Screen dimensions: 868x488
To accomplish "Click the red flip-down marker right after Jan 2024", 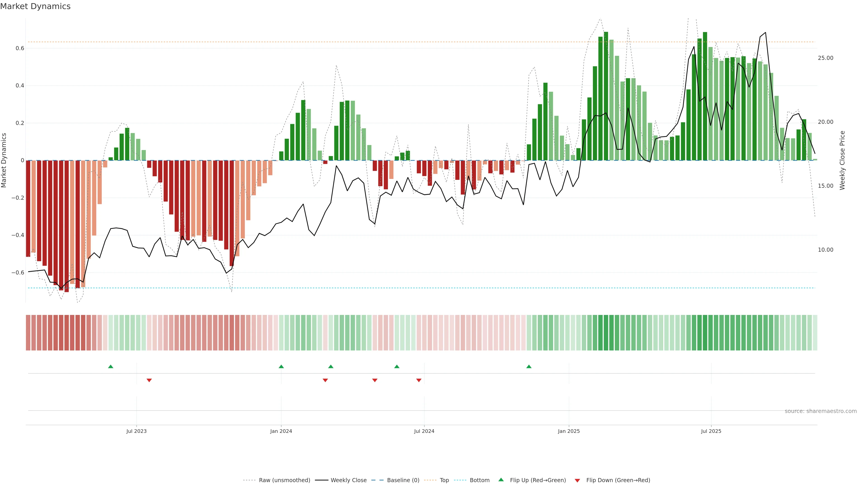I will click(x=325, y=380).
